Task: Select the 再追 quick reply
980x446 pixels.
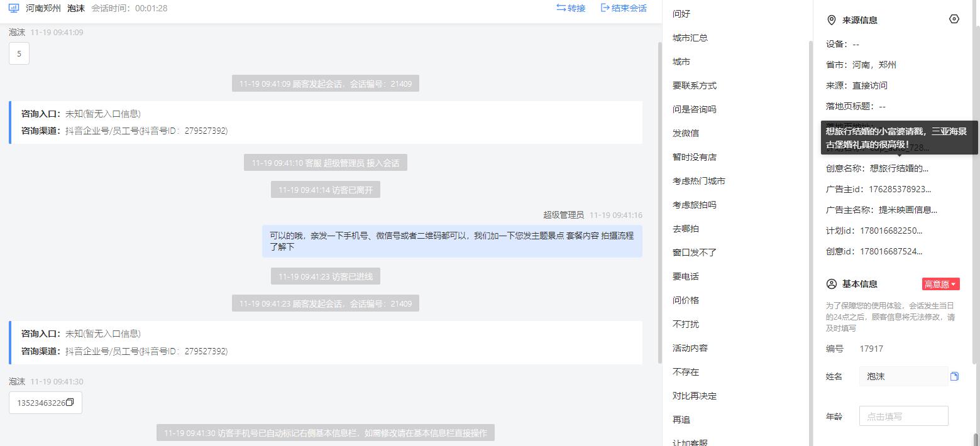Action: click(x=681, y=420)
